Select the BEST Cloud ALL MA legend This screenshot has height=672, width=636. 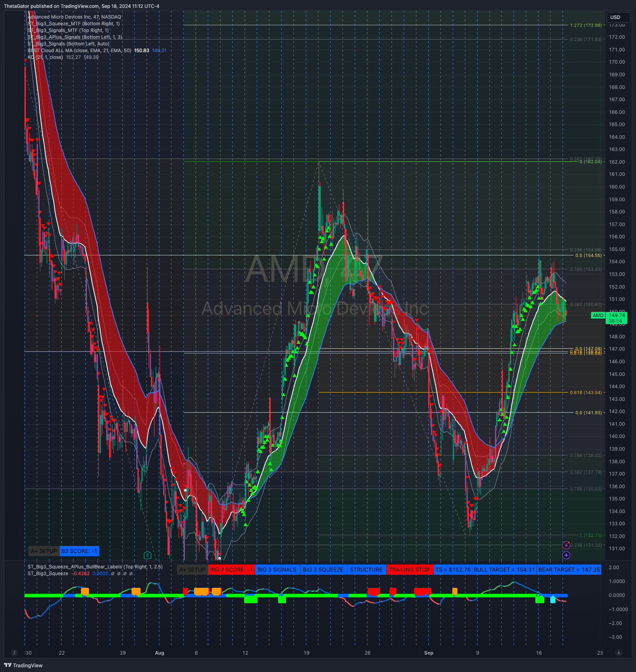click(79, 51)
